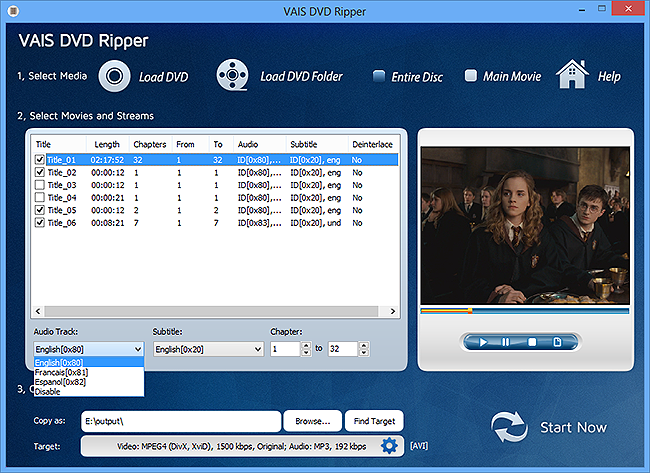
Task: Uncheck the Title_06 checkbox
Action: 40,223
